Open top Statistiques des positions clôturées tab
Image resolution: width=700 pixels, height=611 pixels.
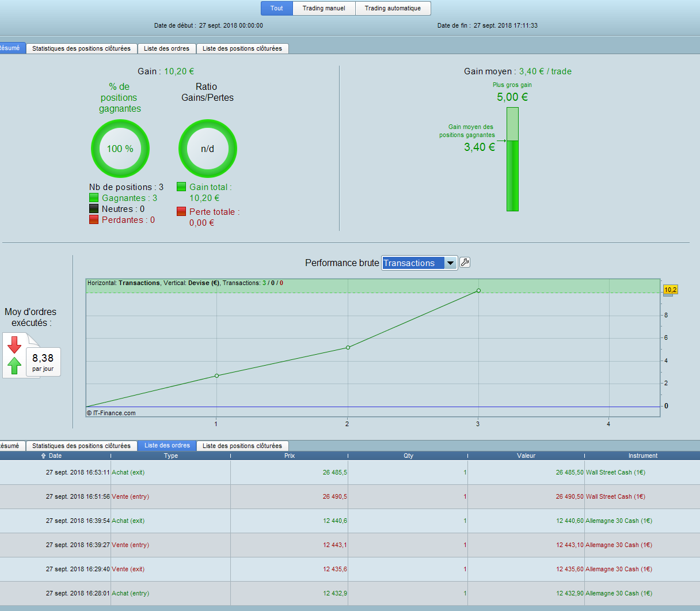pos(81,48)
